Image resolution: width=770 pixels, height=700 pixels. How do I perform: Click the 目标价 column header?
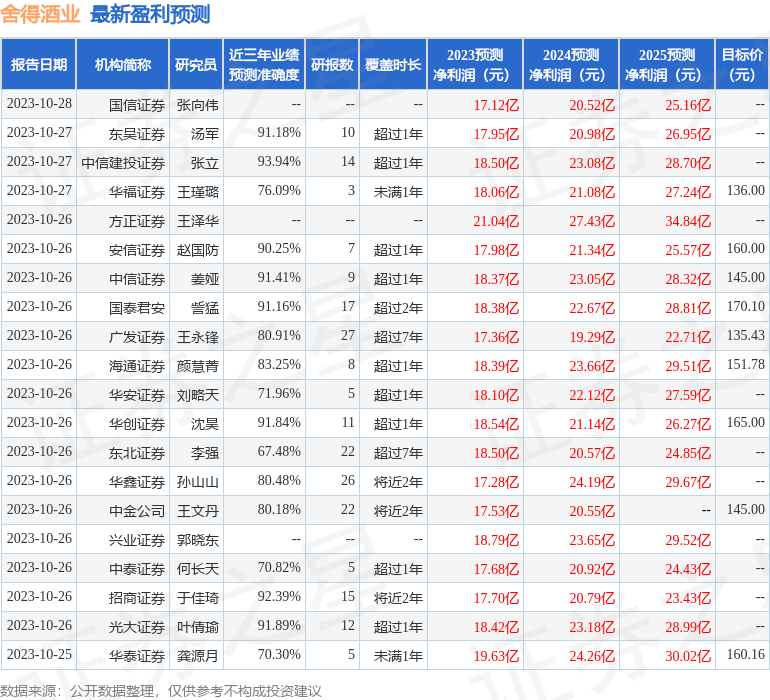742,65
